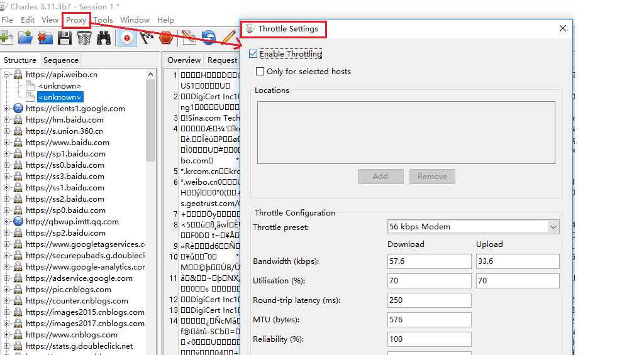This screenshot has width=644, height=355.
Task: Clear the session with the trash can icon
Action: 84,38
